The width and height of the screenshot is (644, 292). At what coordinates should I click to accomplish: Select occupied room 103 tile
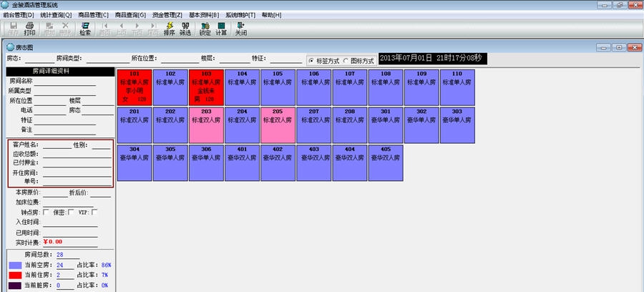(206, 87)
